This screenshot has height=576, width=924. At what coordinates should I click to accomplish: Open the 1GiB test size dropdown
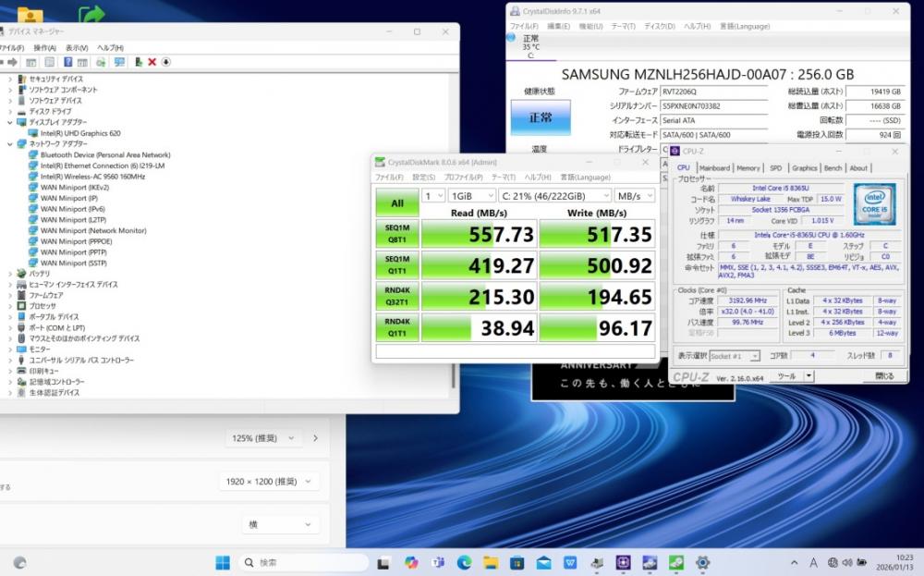(471, 196)
